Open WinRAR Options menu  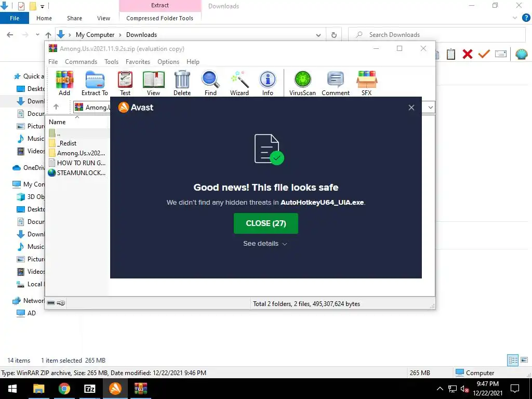coord(168,62)
